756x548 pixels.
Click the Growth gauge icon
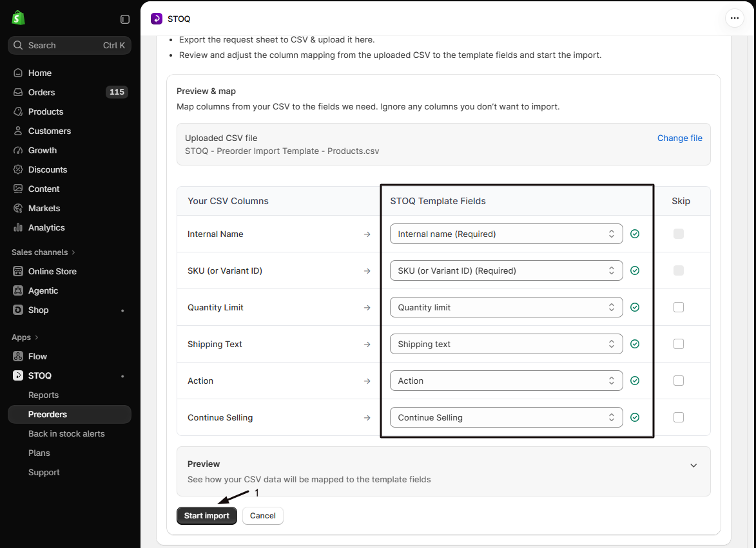(x=18, y=150)
